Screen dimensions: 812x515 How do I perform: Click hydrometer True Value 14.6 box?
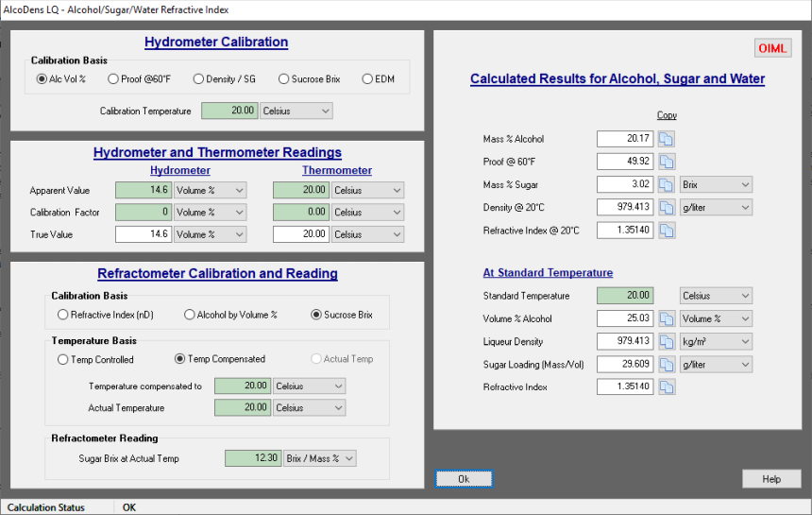coord(144,234)
